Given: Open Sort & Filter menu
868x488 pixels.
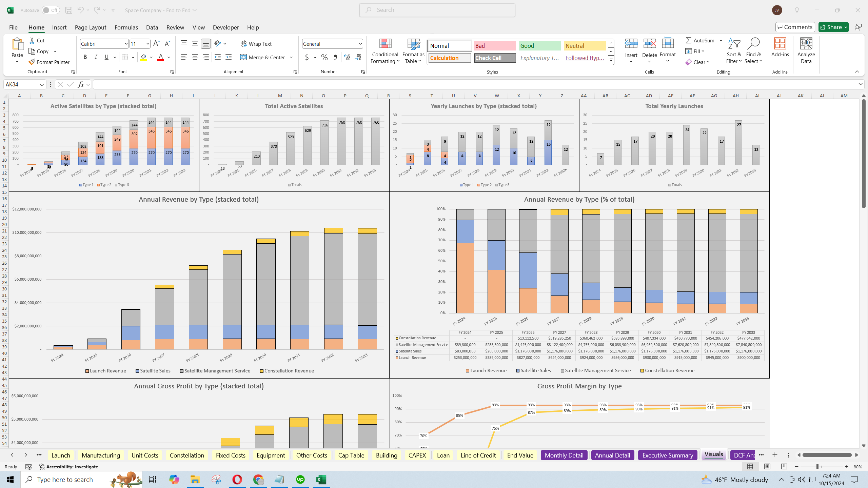Looking at the screenshot, I should (734, 51).
